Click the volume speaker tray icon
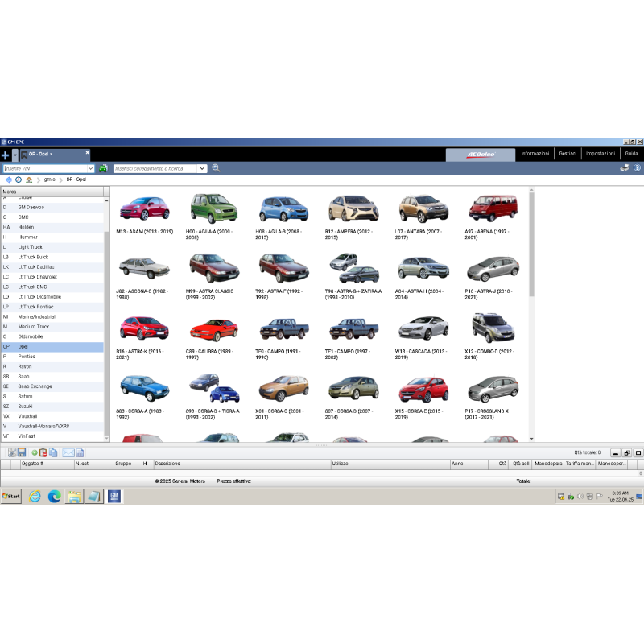Image resolution: width=644 pixels, height=644 pixels. 580,497
